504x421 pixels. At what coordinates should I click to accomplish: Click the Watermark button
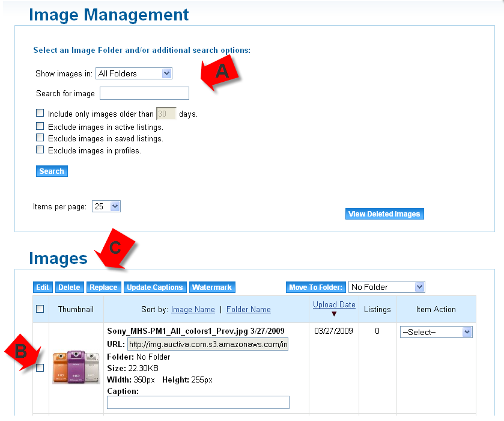click(212, 287)
